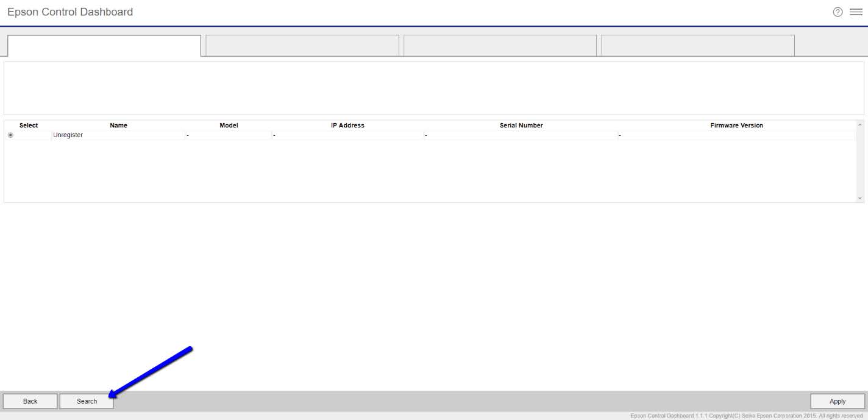
Task: Click the Model column header
Action: coord(229,126)
